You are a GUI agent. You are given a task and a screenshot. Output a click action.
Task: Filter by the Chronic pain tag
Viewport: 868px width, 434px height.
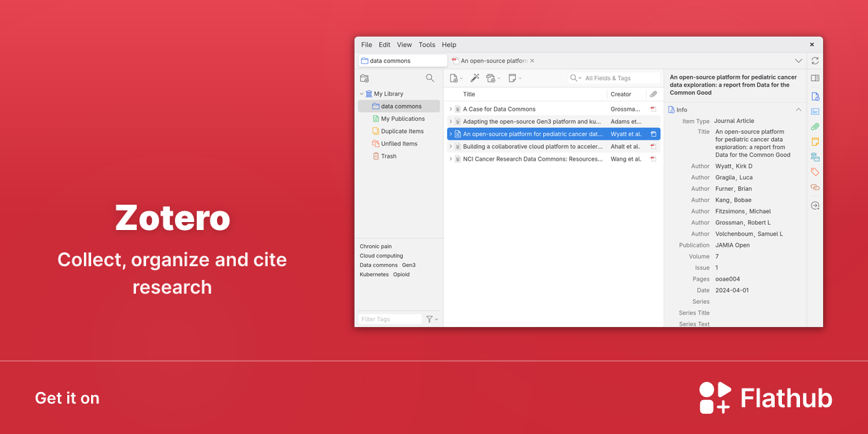pyautogui.click(x=375, y=247)
